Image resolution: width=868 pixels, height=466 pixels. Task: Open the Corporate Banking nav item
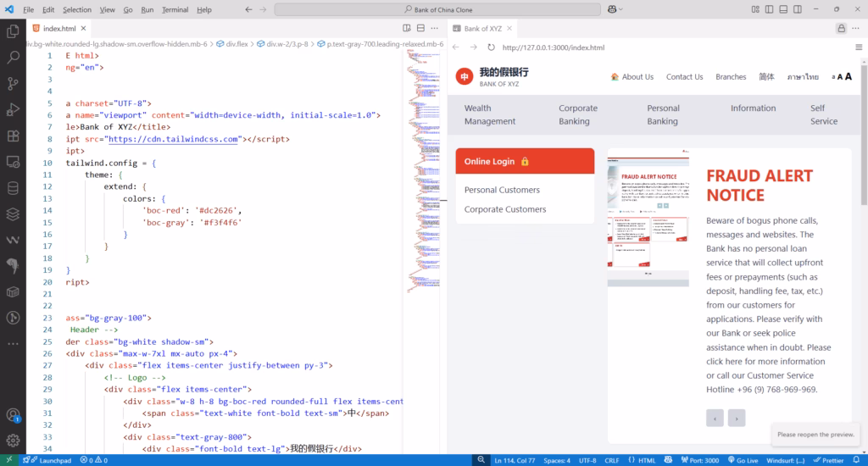578,114
